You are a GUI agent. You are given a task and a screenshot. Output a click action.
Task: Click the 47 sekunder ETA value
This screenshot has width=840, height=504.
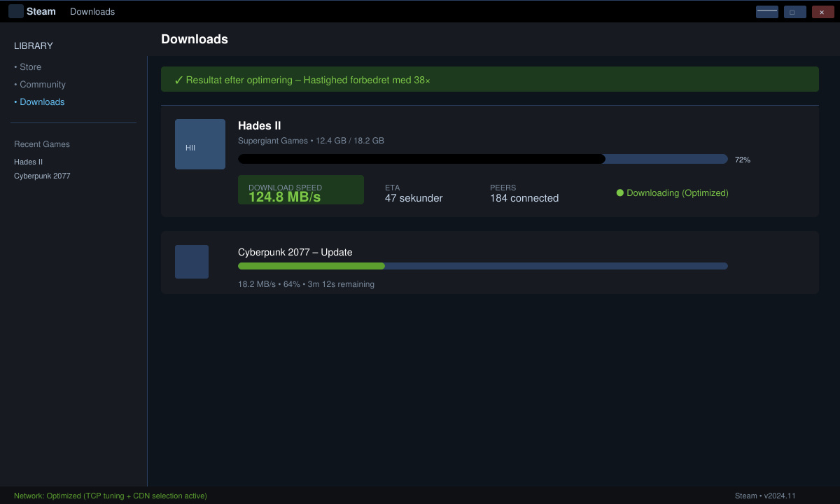[x=414, y=198]
